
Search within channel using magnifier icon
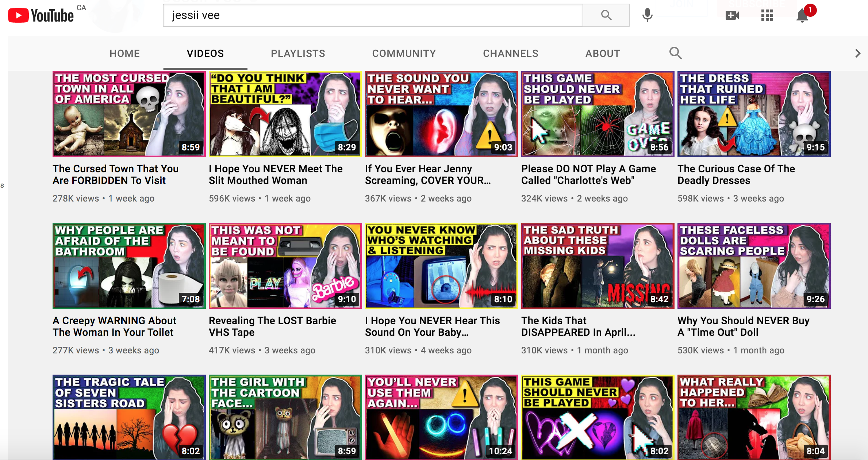tap(676, 53)
